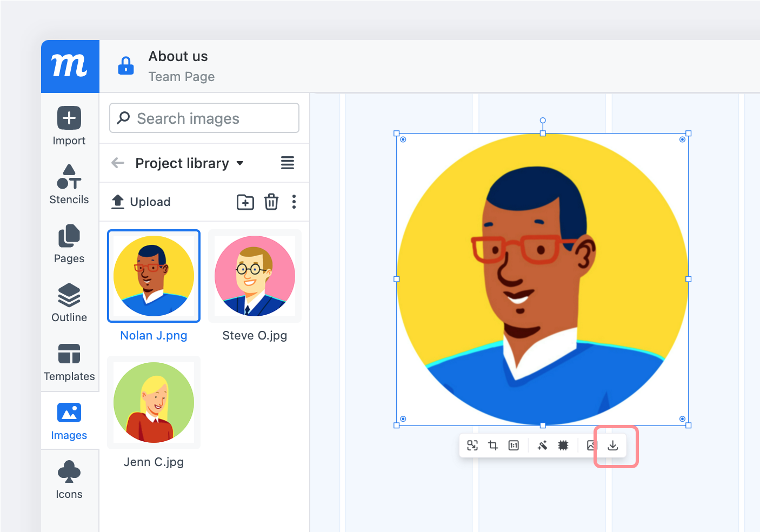Click the Jenn C.jpg file name
760x532 pixels.
(154, 462)
